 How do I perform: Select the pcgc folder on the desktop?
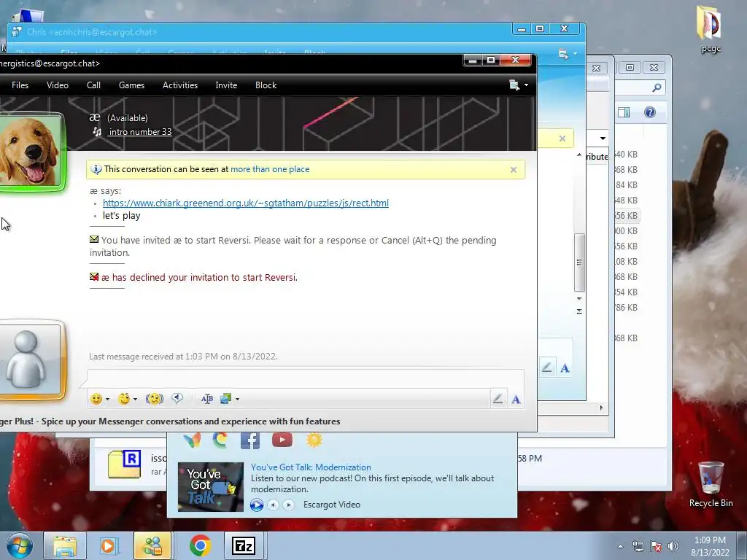pyautogui.click(x=710, y=28)
